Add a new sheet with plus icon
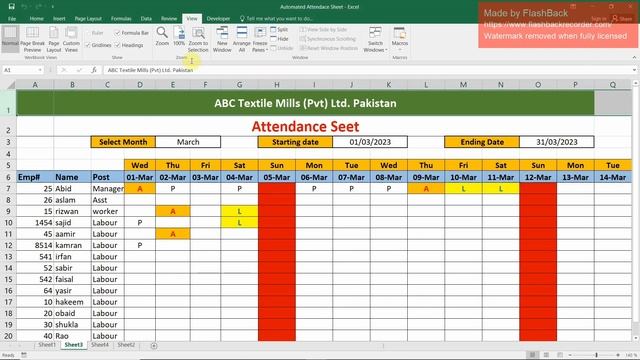 pos(154,346)
